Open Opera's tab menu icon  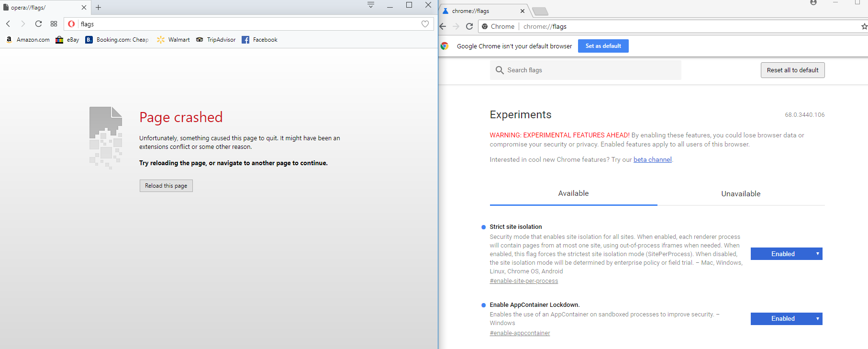click(371, 5)
